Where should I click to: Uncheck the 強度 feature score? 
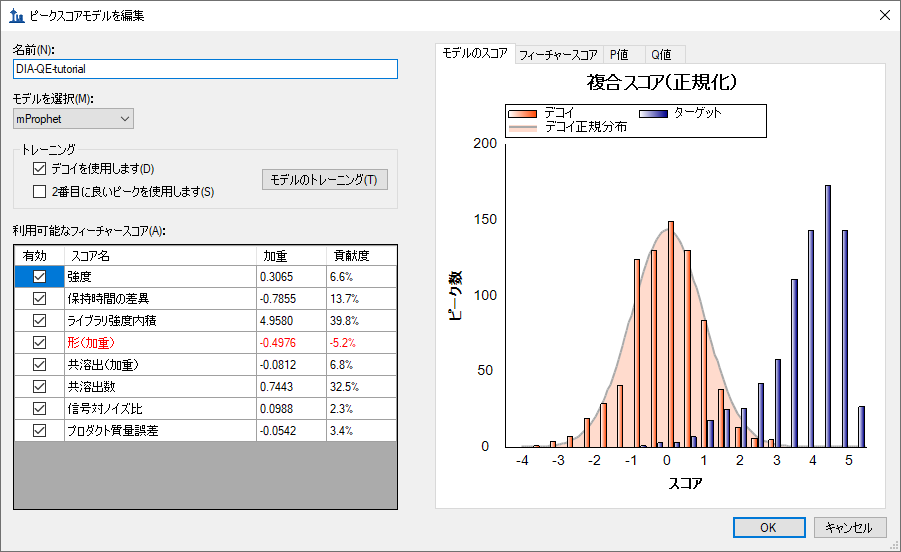pos(40,276)
